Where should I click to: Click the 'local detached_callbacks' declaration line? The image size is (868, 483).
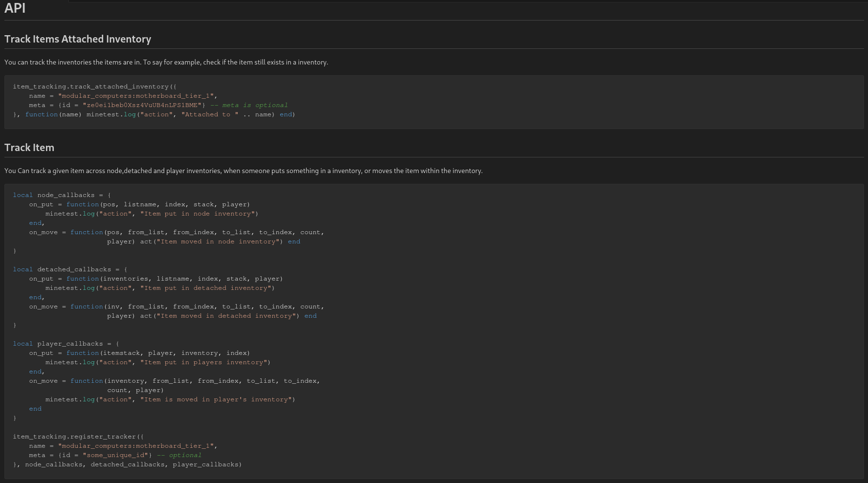[x=70, y=269]
